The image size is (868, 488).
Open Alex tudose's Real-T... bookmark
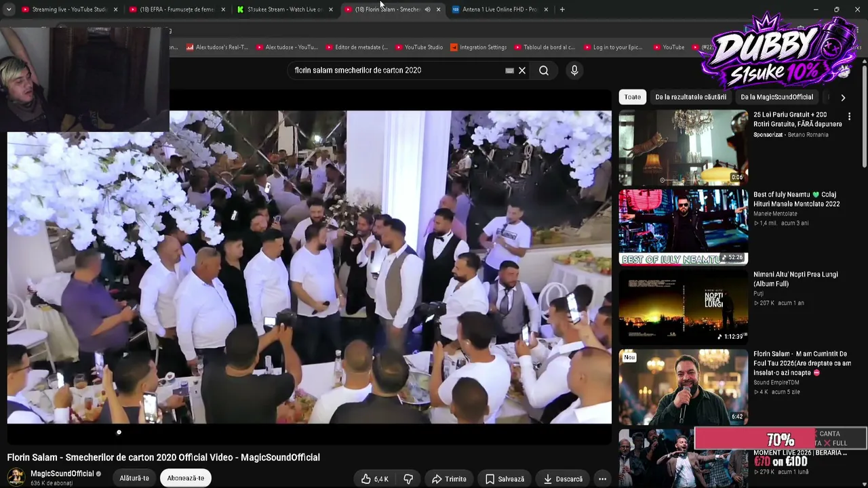coord(216,47)
